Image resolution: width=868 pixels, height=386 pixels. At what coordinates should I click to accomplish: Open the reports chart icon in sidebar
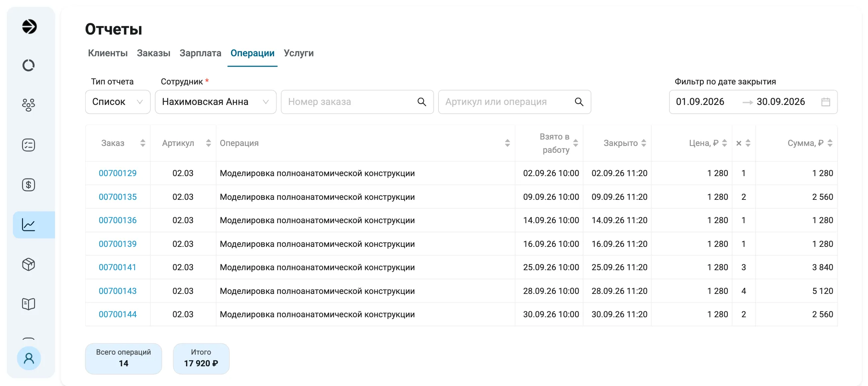pyautogui.click(x=29, y=225)
